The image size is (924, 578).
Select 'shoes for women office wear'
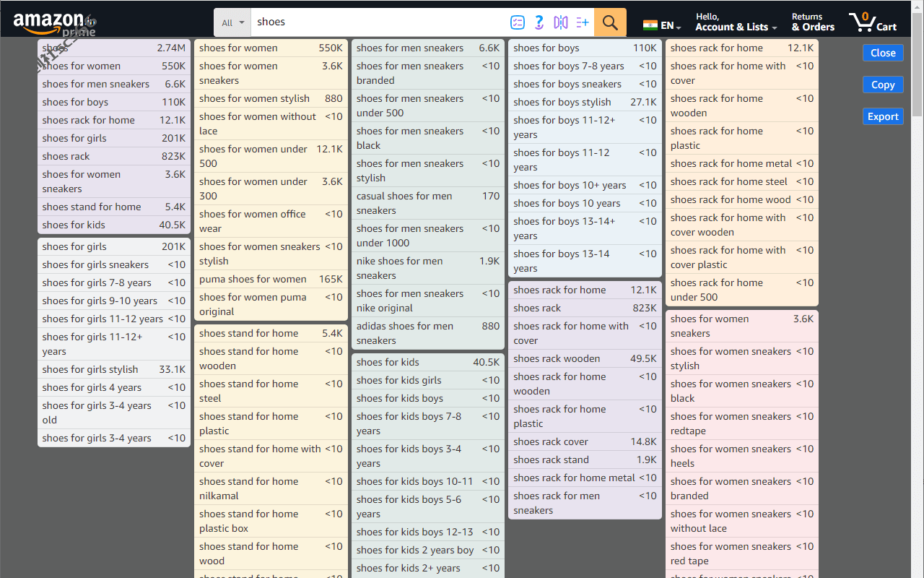[x=271, y=221]
